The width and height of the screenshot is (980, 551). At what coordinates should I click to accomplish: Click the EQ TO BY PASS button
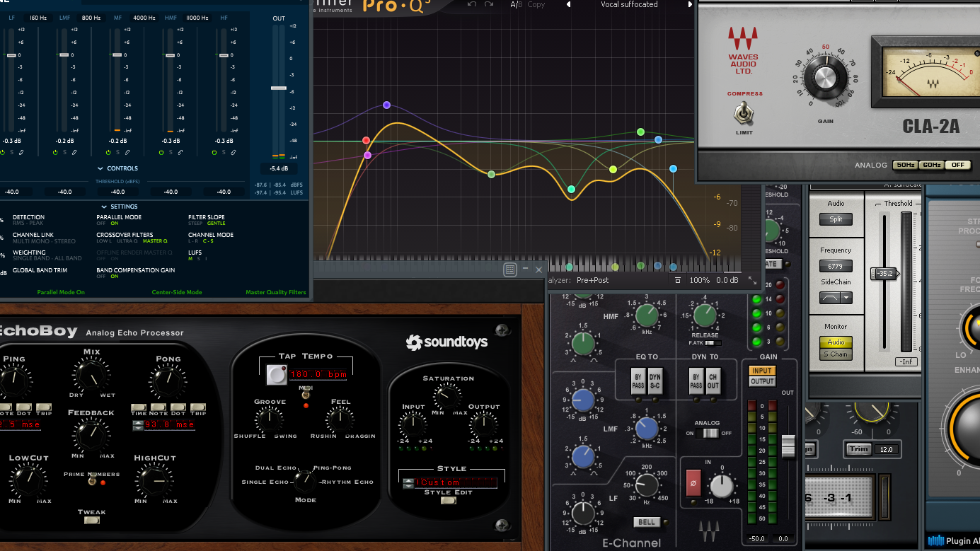pos(637,381)
